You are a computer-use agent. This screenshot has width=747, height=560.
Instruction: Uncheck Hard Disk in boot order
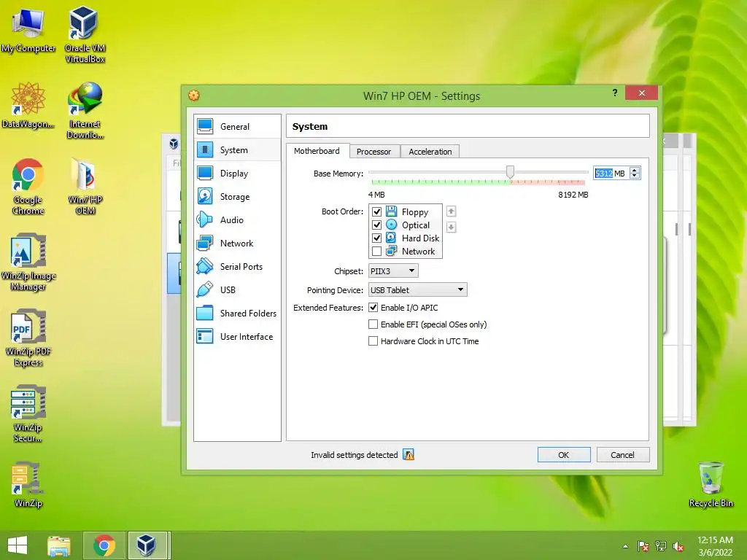377,238
